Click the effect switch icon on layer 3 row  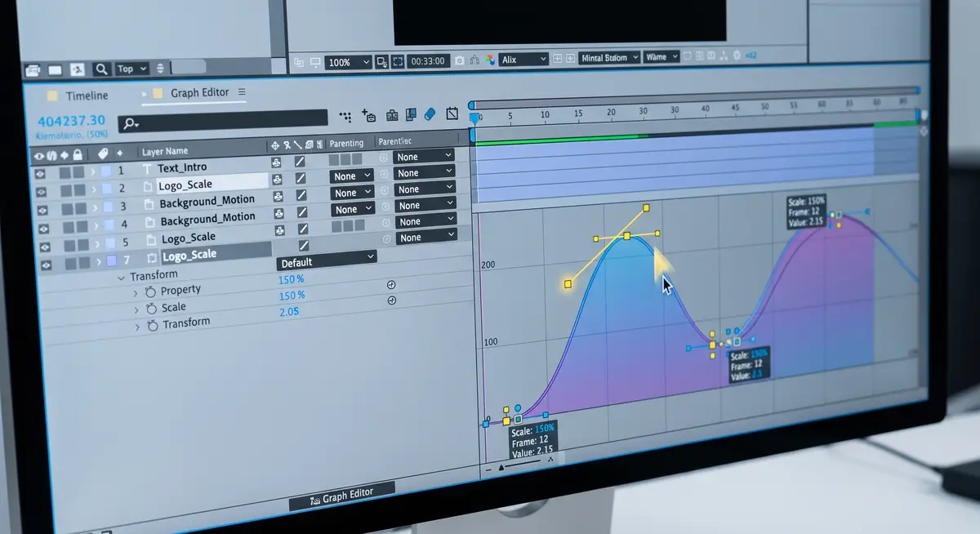pyautogui.click(x=278, y=196)
